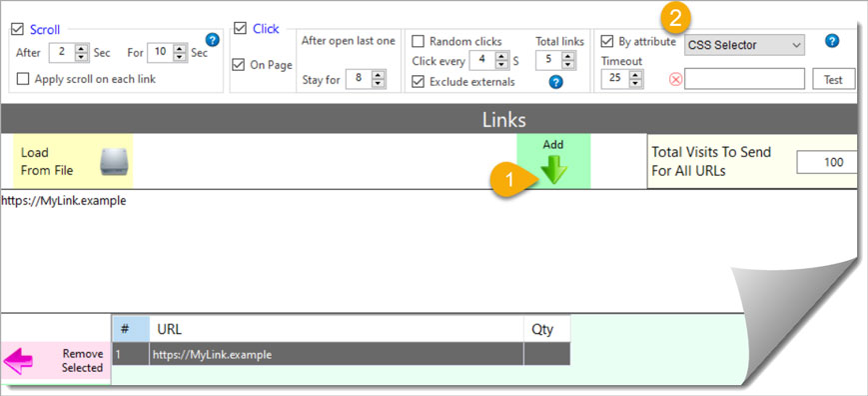Viewport: 868px width, 396px height.
Task: Click the After seconds input field
Action: (63, 53)
